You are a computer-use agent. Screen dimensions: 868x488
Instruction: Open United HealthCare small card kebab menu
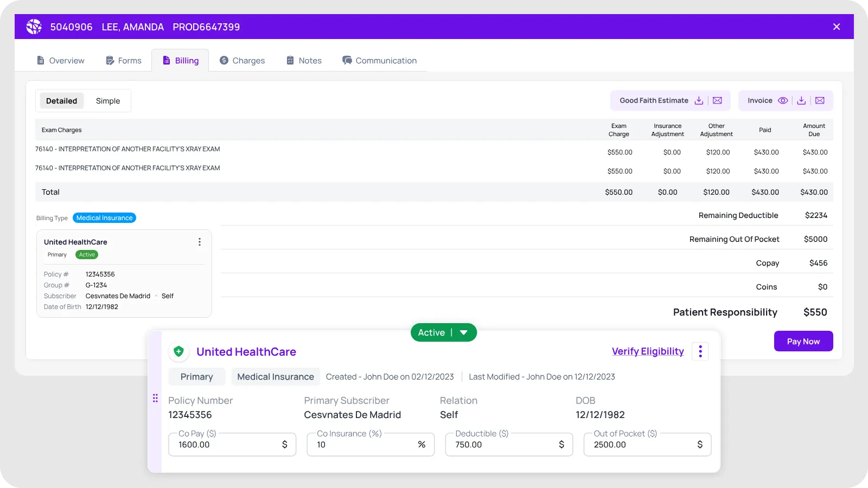point(200,242)
